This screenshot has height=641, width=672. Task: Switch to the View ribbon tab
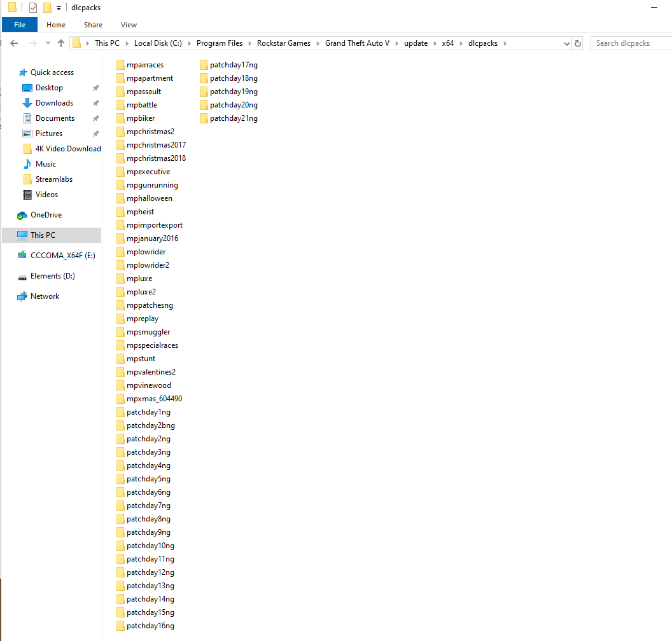point(129,25)
